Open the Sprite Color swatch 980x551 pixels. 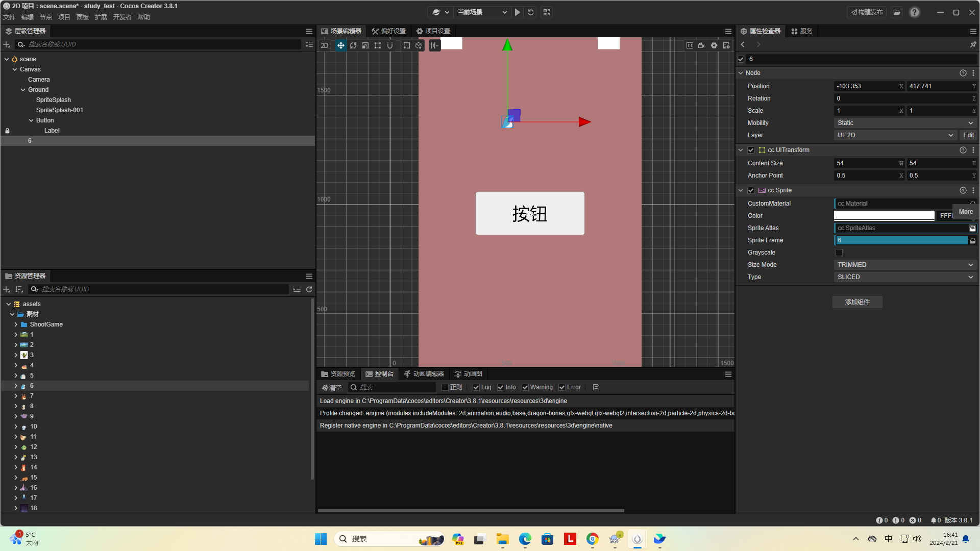pos(884,216)
